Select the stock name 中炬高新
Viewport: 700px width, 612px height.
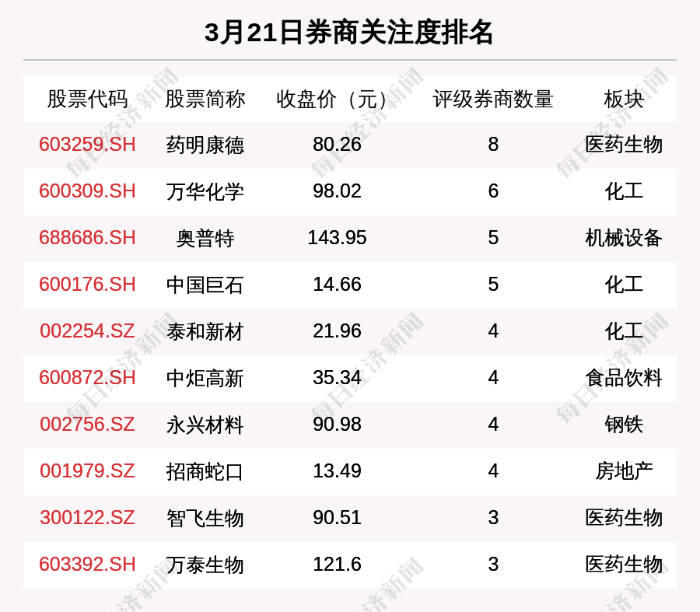pos(205,378)
